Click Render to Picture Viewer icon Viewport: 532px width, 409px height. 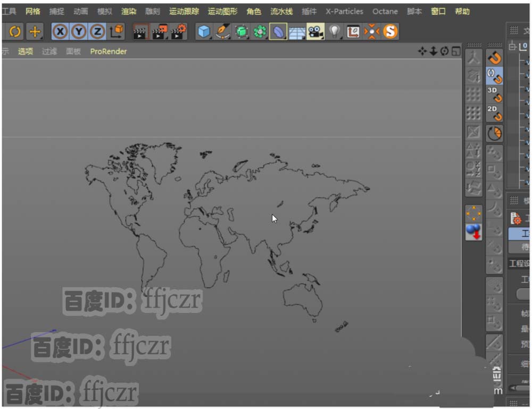coord(160,31)
